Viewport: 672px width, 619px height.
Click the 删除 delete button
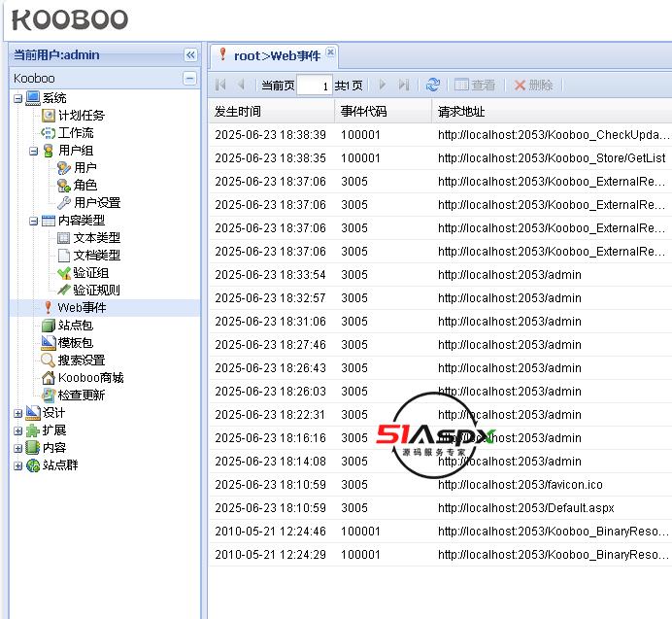tap(533, 85)
